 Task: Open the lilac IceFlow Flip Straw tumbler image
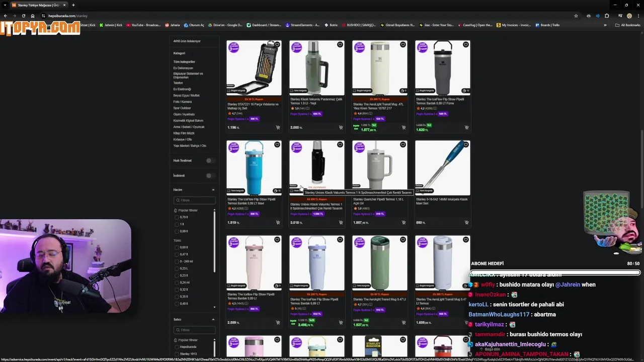[317, 263]
